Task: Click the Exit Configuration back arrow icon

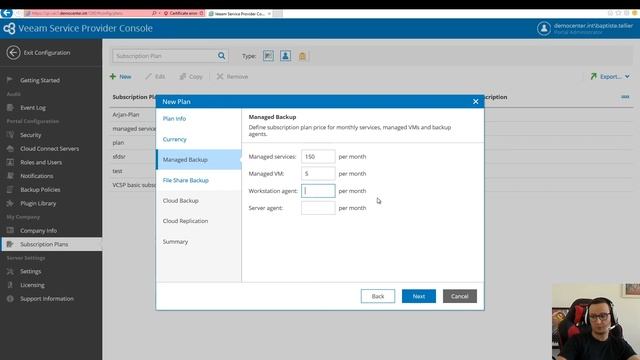Action: pyautogui.click(x=13, y=53)
